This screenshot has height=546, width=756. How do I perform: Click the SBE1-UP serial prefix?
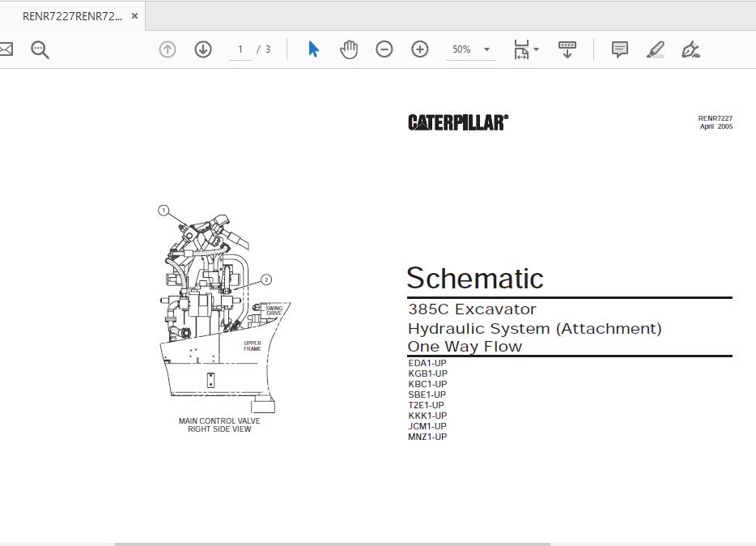427,395
